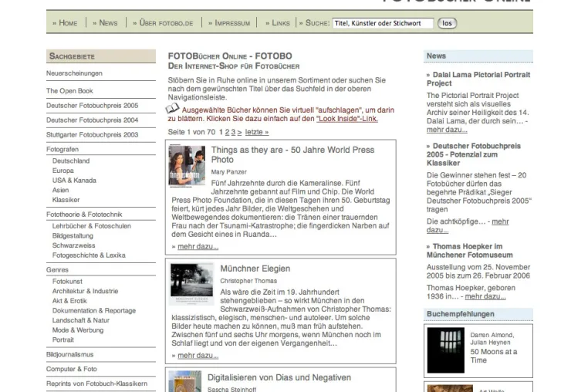This screenshot has height=392, width=588.
Task: Open Bildjournalismus category
Action: tap(69, 354)
